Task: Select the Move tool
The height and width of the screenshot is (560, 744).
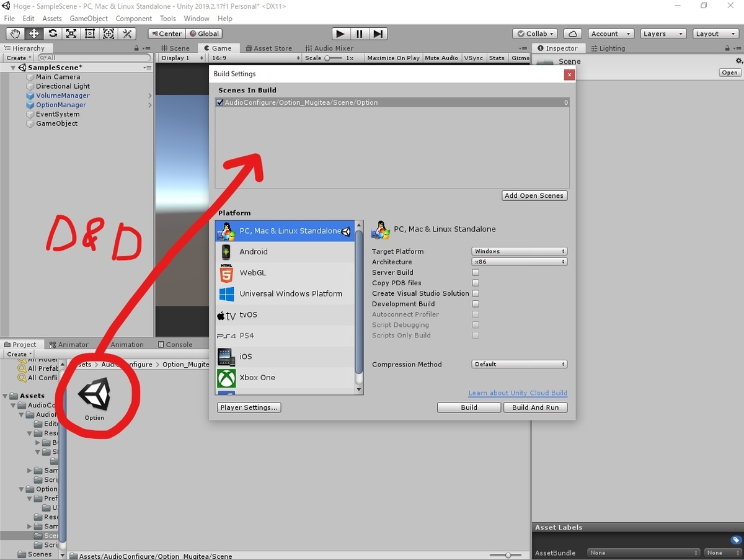Action: [34, 33]
